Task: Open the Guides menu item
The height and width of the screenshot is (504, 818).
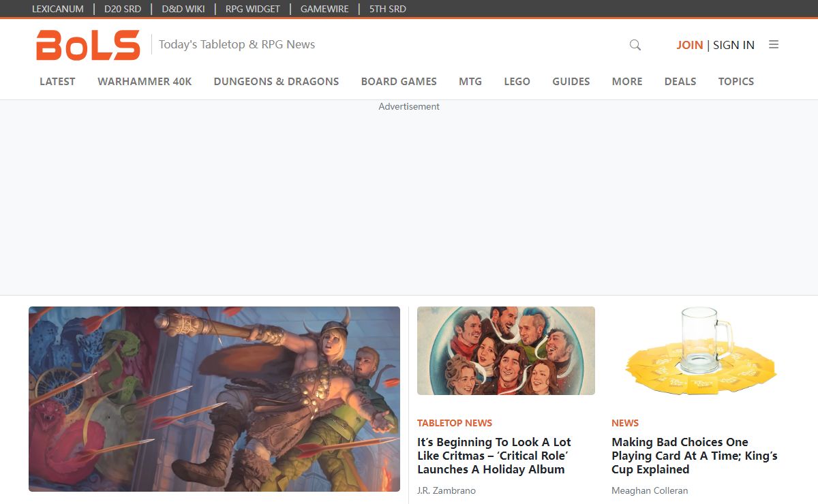Action: tap(571, 81)
